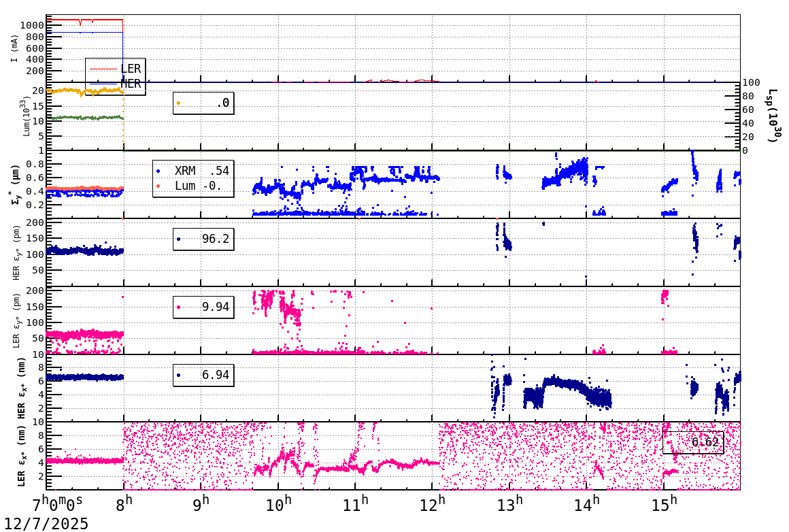The width and height of the screenshot is (789, 532).
Task: Click the HER legend entry in current panel
Action: click(116, 84)
